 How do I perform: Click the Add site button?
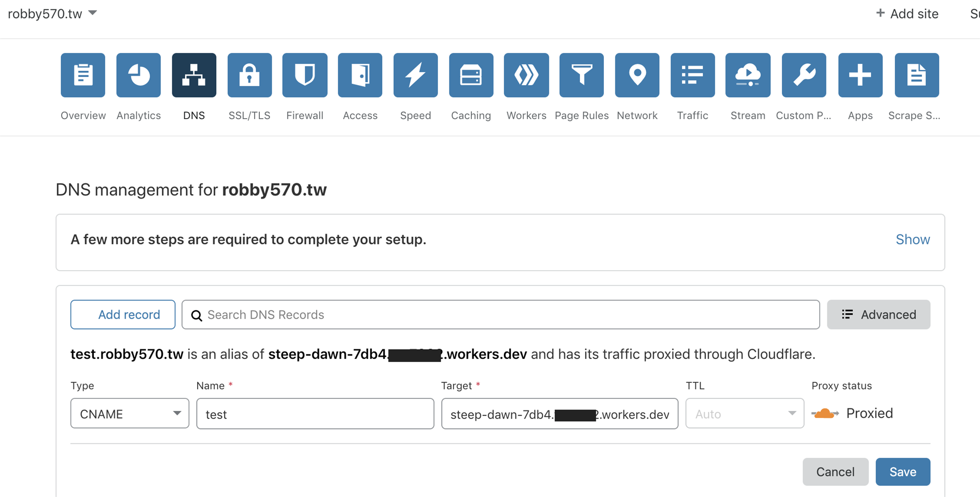[x=907, y=13]
